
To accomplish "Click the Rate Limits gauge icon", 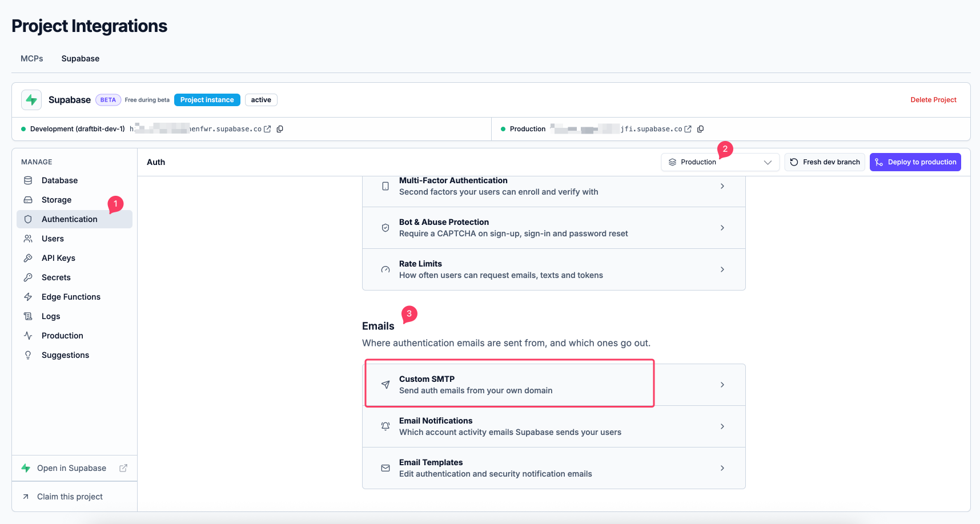I will coord(385,269).
